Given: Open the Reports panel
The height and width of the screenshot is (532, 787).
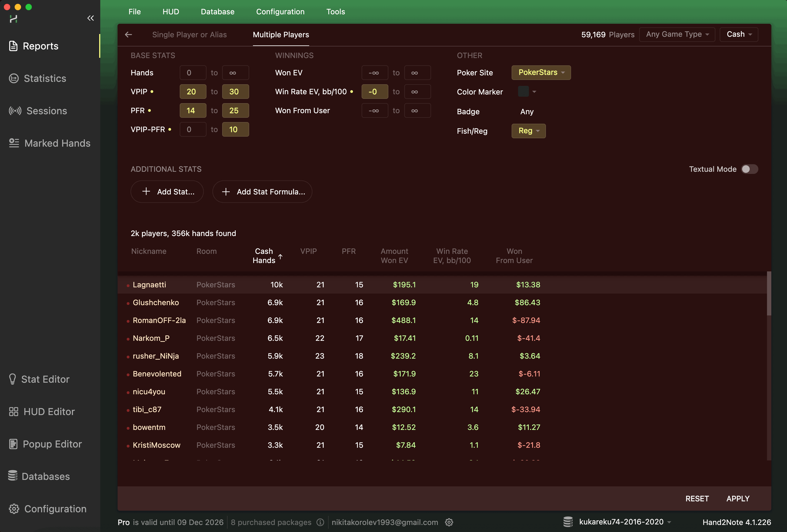Looking at the screenshot, I should 40,46.
